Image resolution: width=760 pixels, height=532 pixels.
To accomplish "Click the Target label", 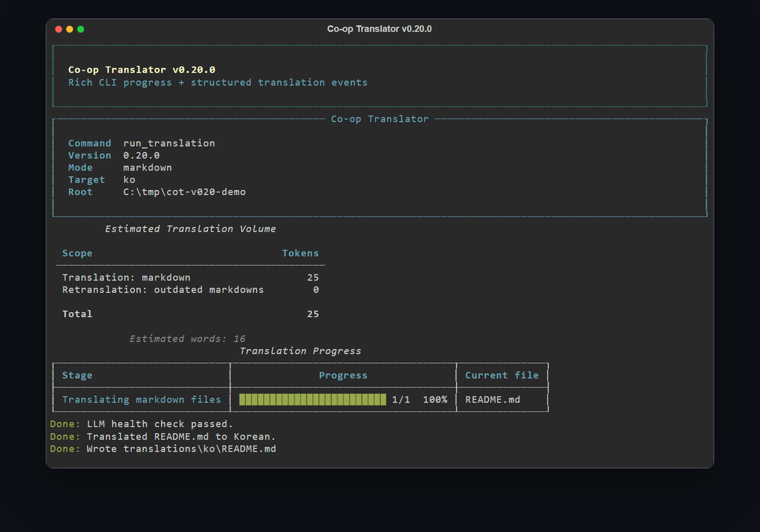I will (87, 180).
